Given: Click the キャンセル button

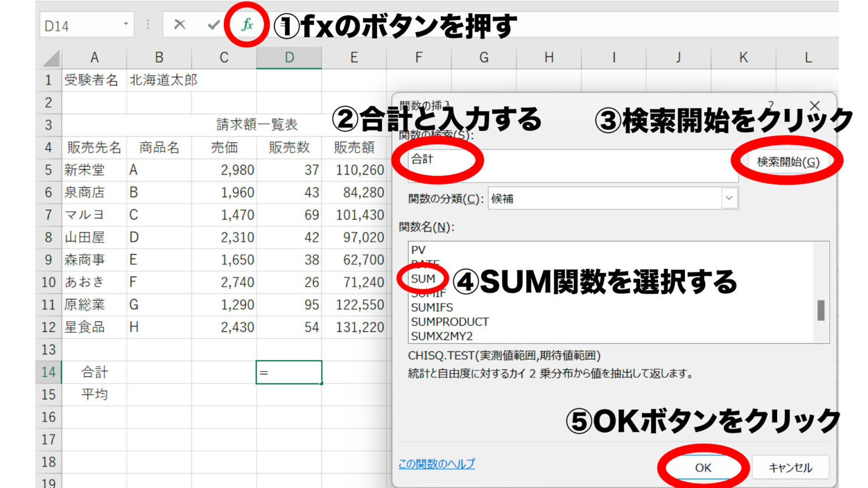Looking at the screenshot, I should (x=790, y=468).
